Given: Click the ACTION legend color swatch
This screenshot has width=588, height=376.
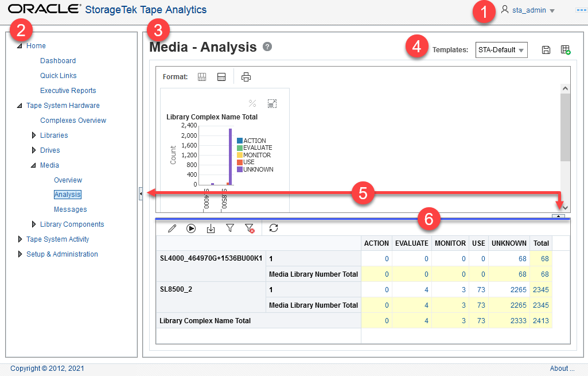Looking at the screenshot, I should click(x=240, y=141).
